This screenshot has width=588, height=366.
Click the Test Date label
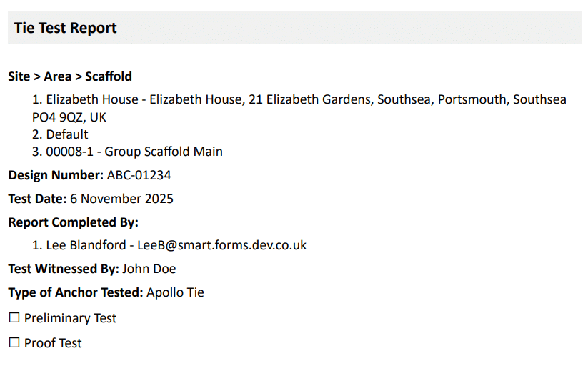(37, 199)
